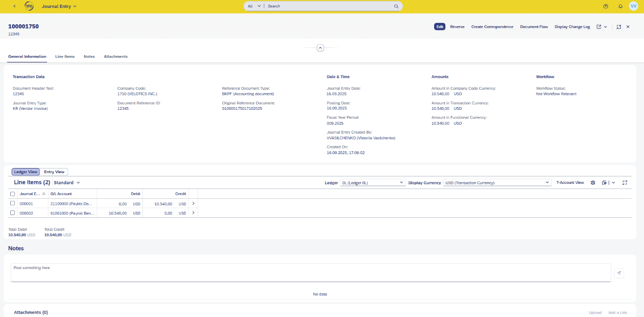Open the VV user profile avatar
Image resolution: width=644 pixels, height=317 pixels.
click(x=633, y=6)
